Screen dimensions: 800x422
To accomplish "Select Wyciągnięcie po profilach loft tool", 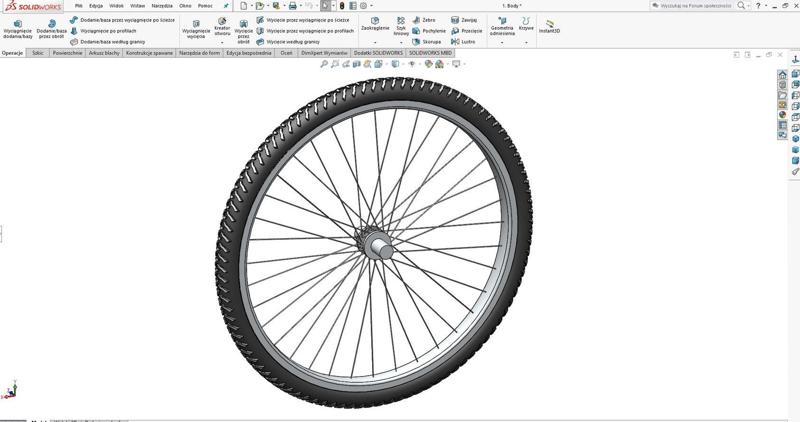I will pyautogui.click(x=104, y=31).
